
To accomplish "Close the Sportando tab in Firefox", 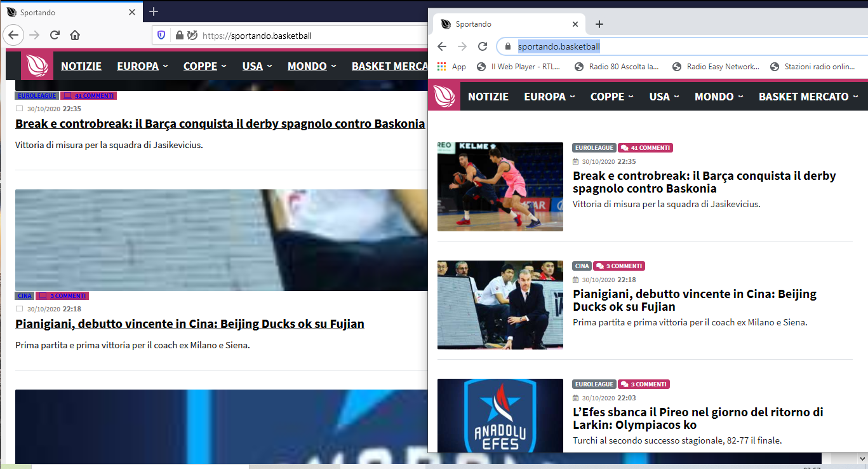I will coord(132,12).
